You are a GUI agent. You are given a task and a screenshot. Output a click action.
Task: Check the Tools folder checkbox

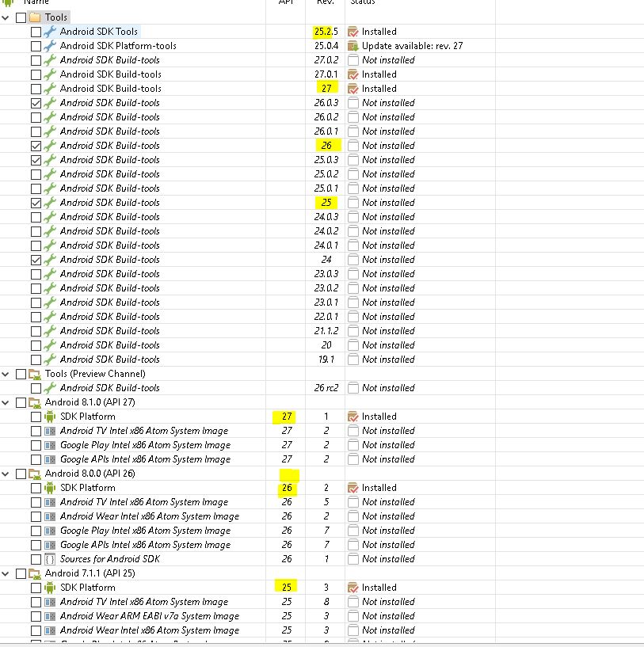(x=21, y=17)
